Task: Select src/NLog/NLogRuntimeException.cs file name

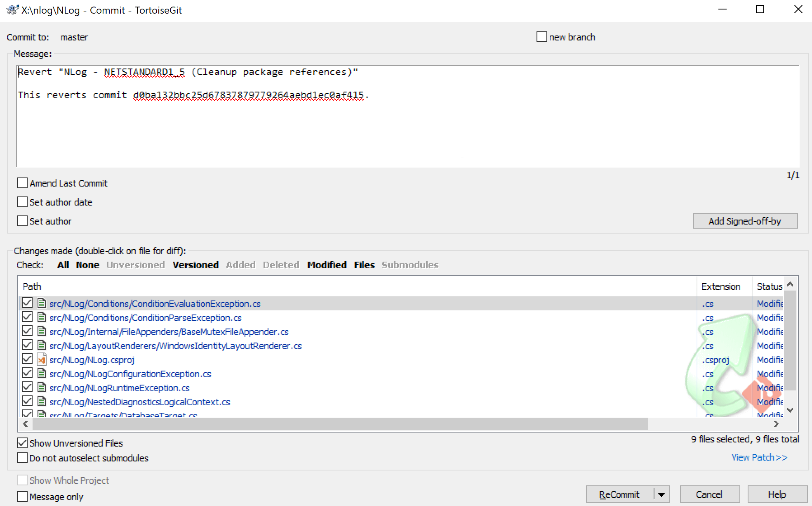Action: coord(119,388)
